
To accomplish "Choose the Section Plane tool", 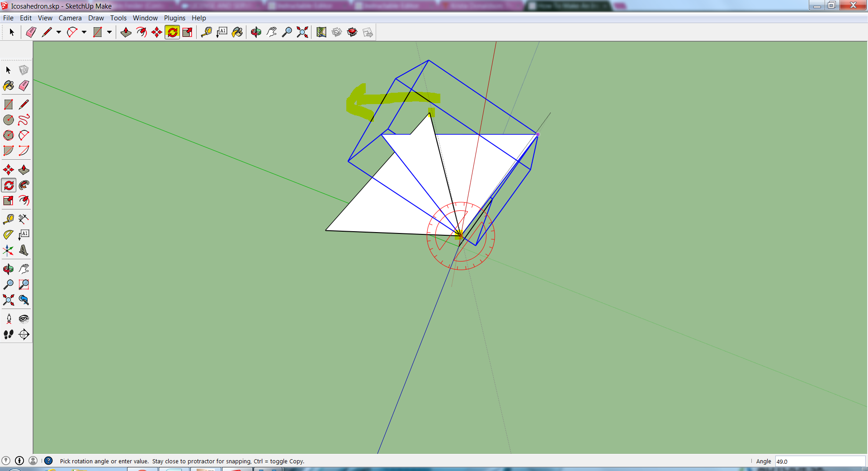I will [24, 334].
